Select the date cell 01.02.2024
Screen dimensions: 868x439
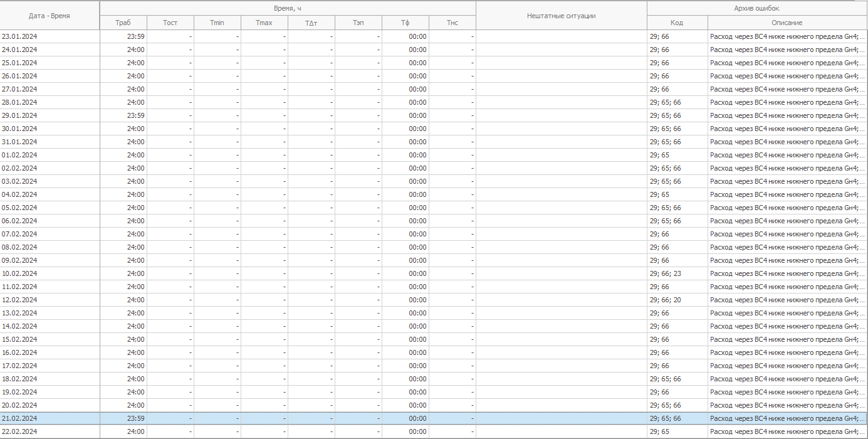coord(50,155)
